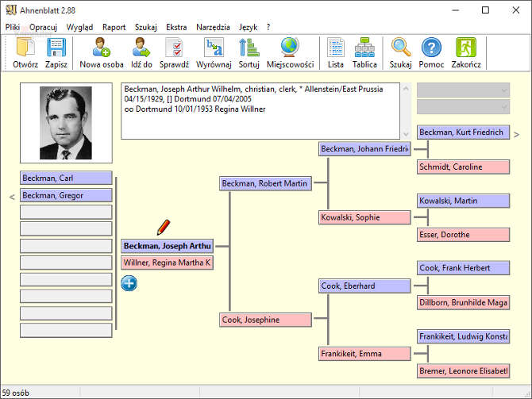Expand next generation arrow beside Kurt Friedrich
Screen dimensions: 532x399
[516, 134]
